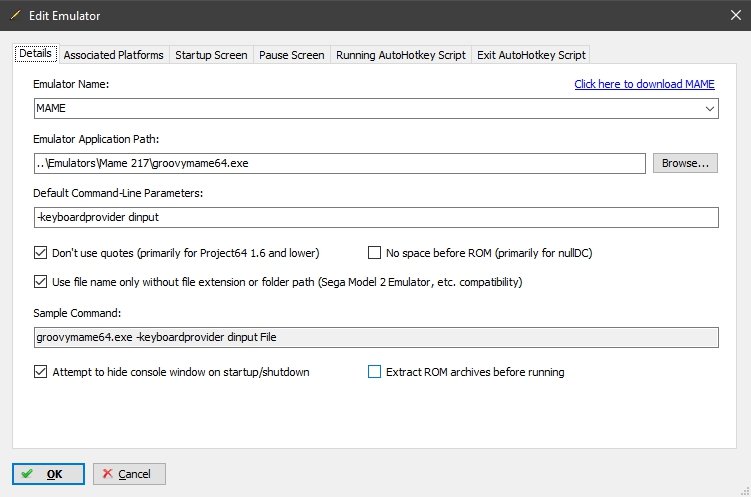The image size is (751, 497).
Task: Click the download MAME link
Action: (646, 84)
